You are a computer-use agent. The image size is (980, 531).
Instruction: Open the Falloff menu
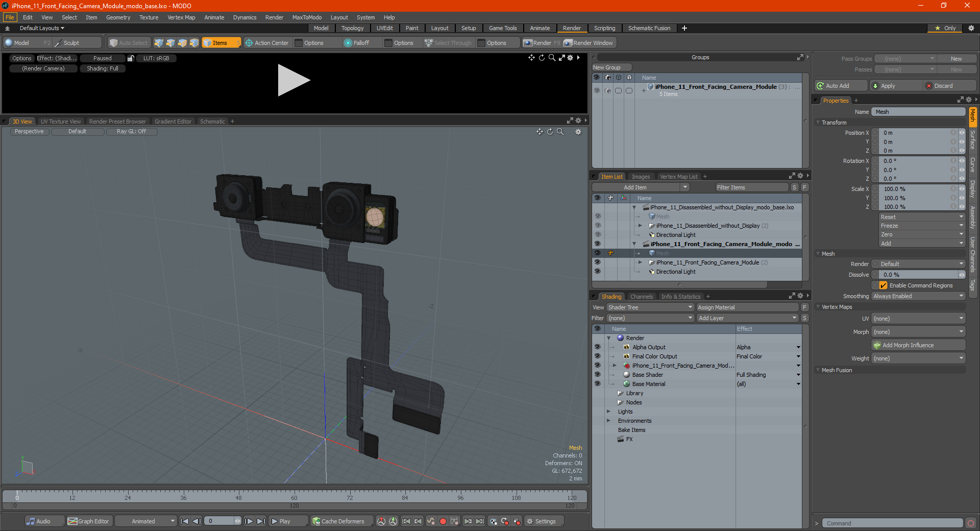pos(361,43)
